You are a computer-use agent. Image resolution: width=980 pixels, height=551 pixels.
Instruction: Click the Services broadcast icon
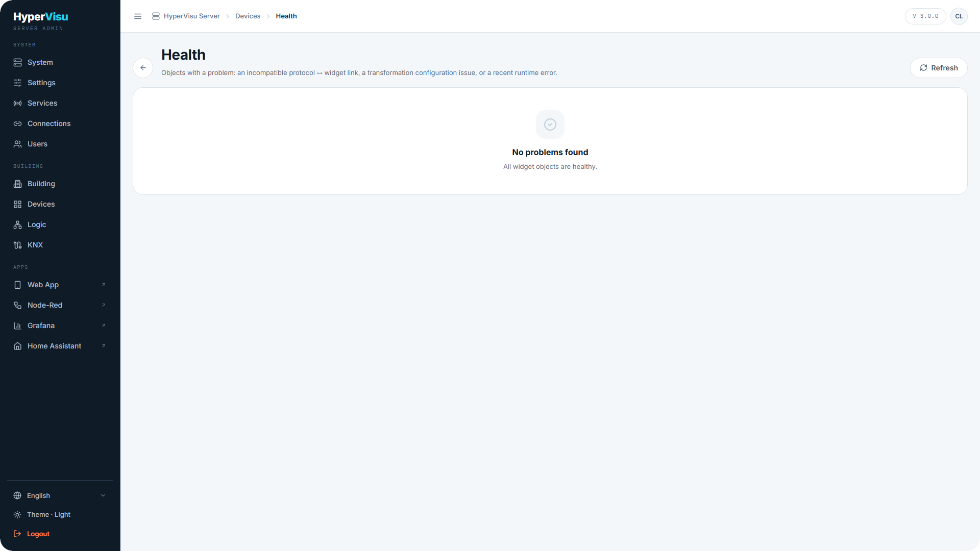(17, 103)
